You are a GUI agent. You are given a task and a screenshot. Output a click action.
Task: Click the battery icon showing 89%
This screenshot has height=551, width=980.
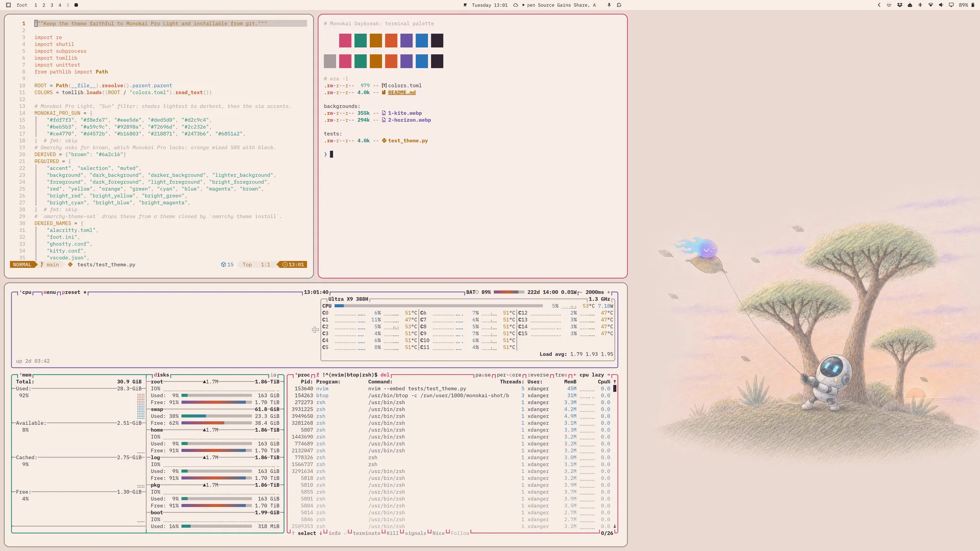click(x=972, y=5)
